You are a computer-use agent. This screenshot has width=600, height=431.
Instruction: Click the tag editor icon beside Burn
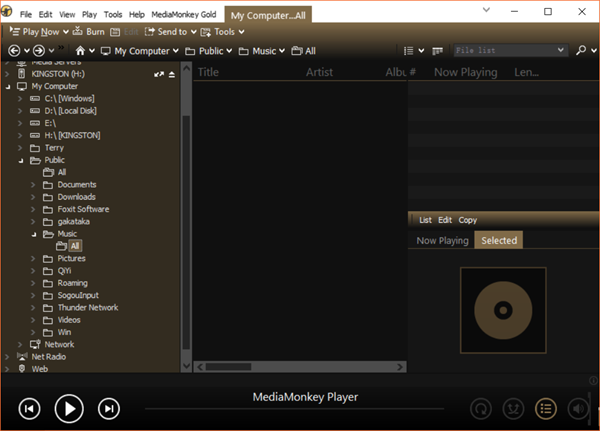(x=115, y=32)
